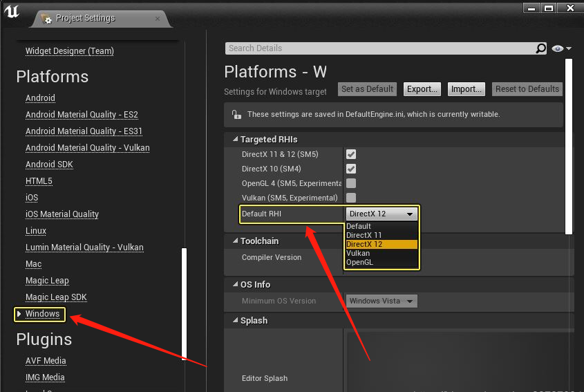Click the Export... button
584x392 pixels.
tap(422, 89)
